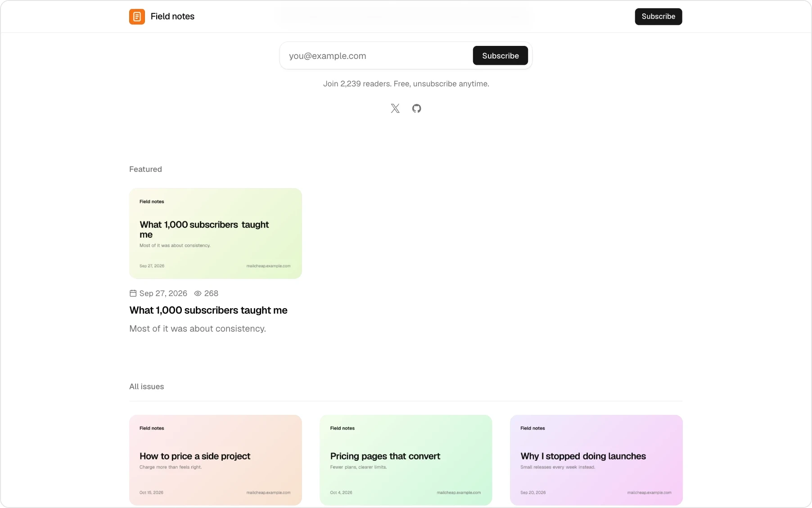Click the orange Field notes logo icon
Image resolution: width=812 pixels, height=508 pixels.
[137, 17]
